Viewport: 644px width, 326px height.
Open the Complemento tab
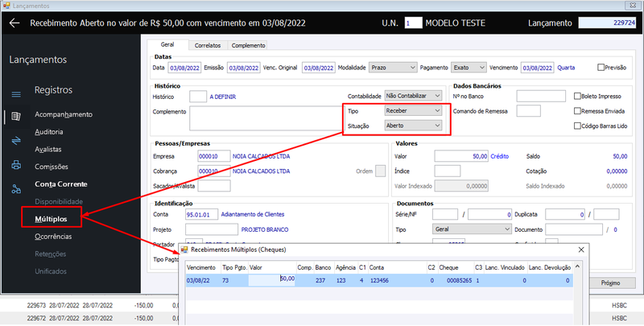click(248, 46)
